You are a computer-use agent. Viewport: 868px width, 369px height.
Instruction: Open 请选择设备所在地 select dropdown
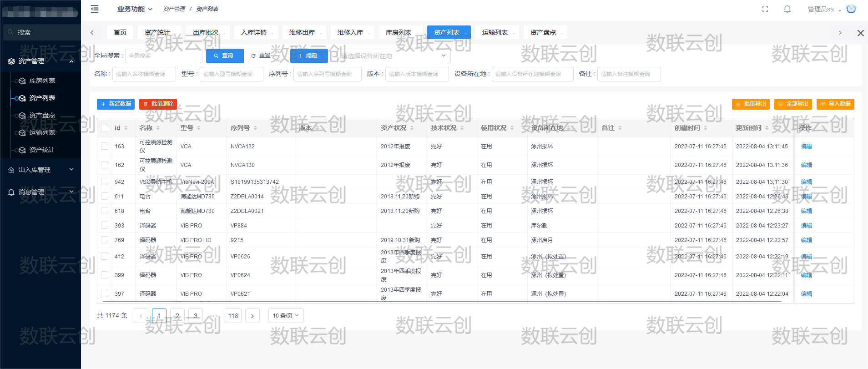click(x=394, y=56)
